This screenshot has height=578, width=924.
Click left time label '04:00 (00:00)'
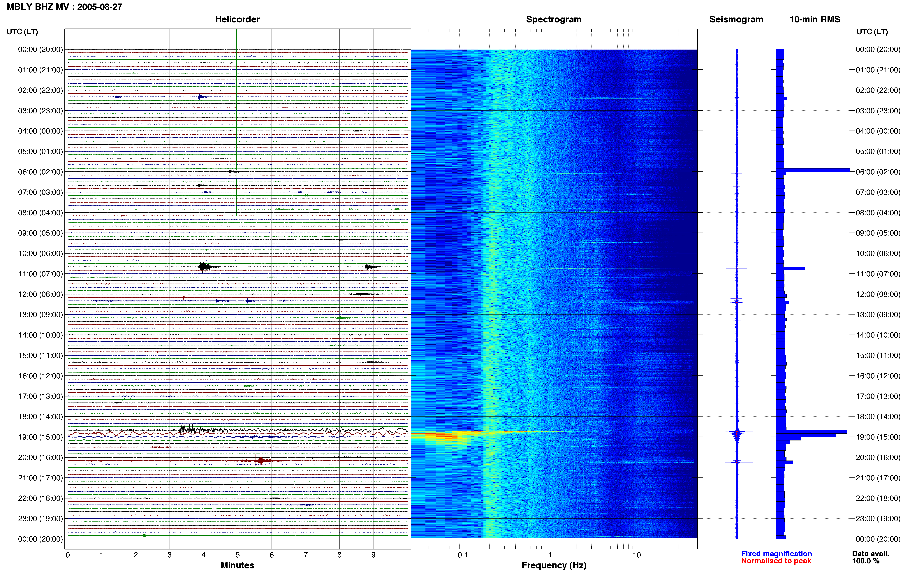(x=41, y=131)
